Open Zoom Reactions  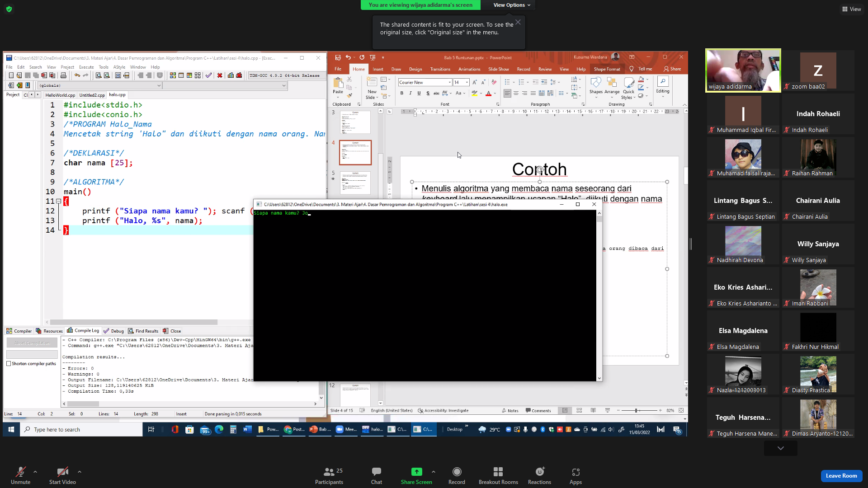539,476
